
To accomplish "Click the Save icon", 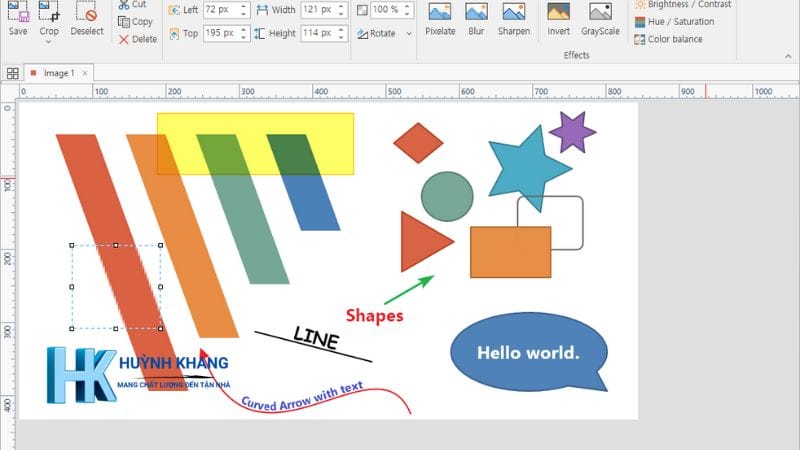I will click(x=18, y=11).
